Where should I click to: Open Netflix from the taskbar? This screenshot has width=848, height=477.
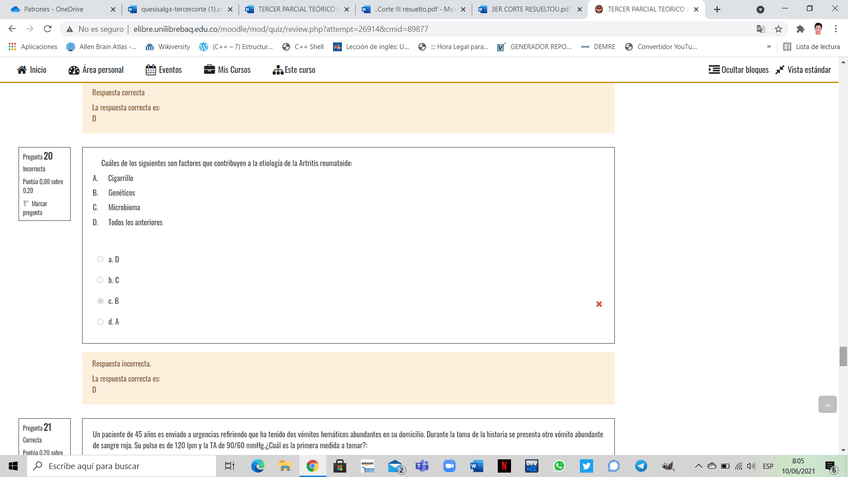[504, 466]
